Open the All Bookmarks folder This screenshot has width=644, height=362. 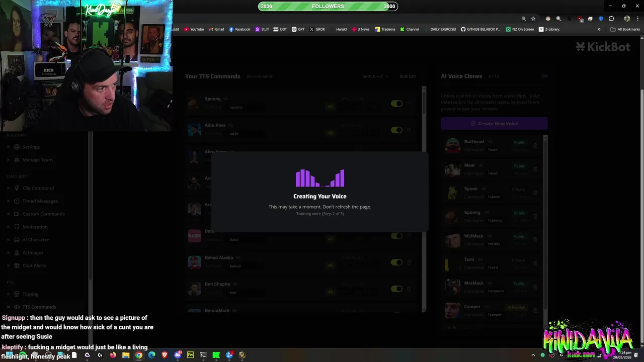pyautogui.click(x=625, y=29)
